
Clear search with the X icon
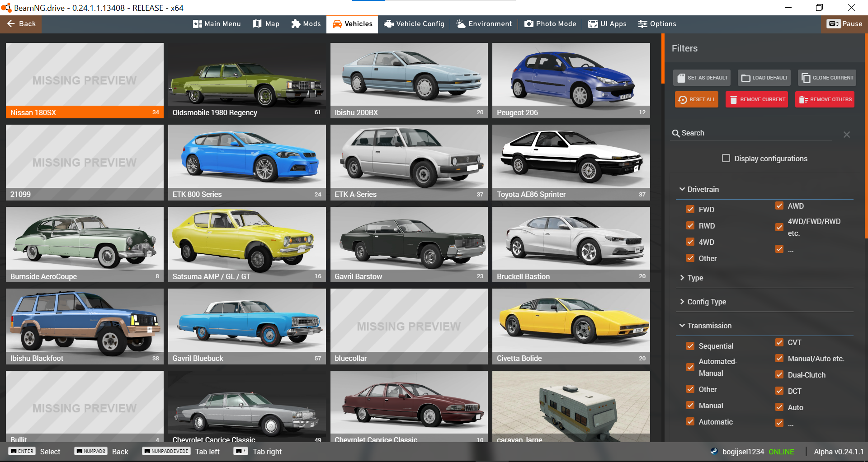coord(847,135)
